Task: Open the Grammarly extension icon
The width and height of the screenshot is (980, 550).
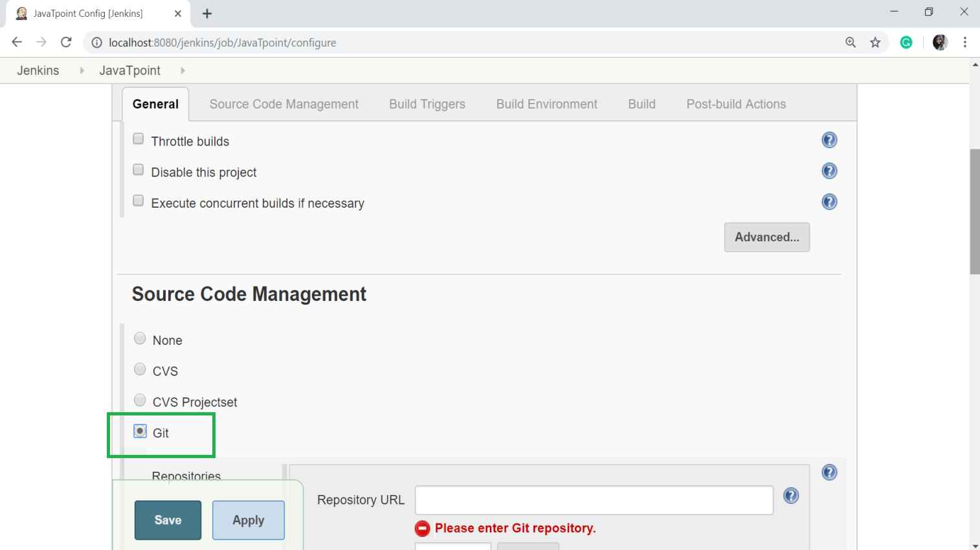Action: pyautogui.click(x=906, y=42)
